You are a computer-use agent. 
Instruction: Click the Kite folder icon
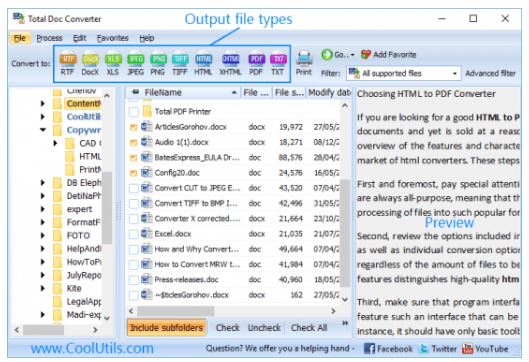(x=58, y=288)
